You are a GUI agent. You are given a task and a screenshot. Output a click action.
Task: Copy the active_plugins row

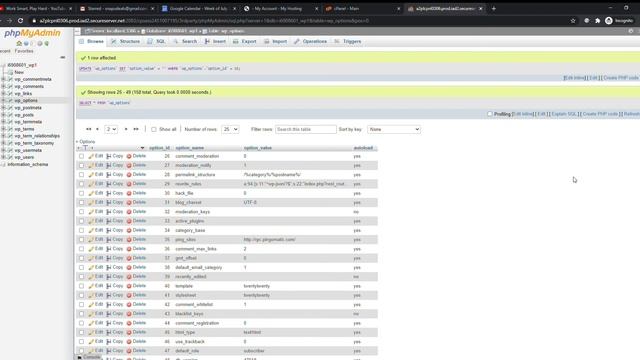(115, 221)
